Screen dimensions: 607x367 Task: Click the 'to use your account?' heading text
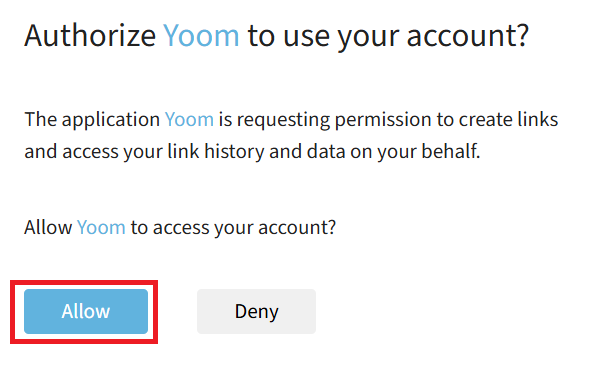pos(388,37)
